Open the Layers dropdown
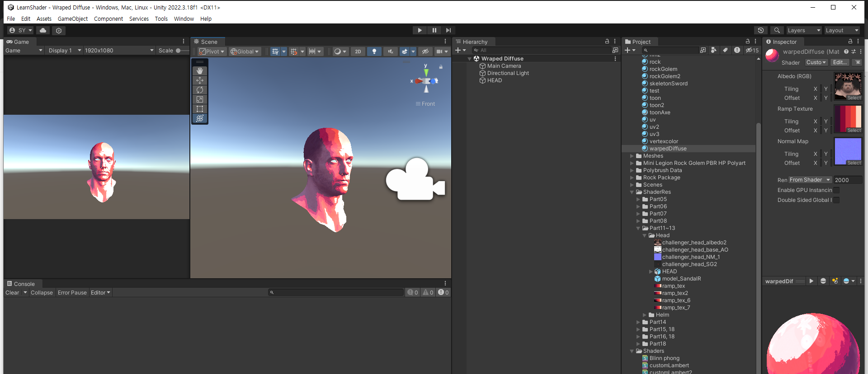 point(804,30)
